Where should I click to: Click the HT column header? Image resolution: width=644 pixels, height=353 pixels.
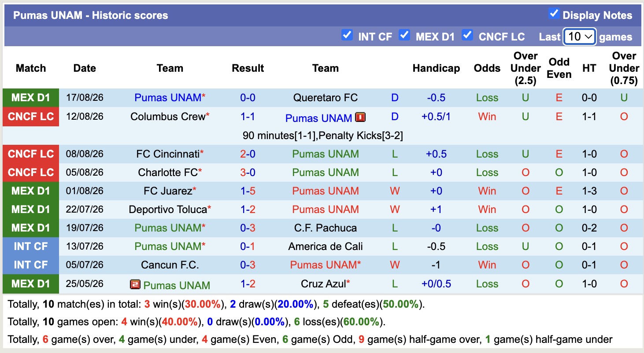[x=589, y=68]
